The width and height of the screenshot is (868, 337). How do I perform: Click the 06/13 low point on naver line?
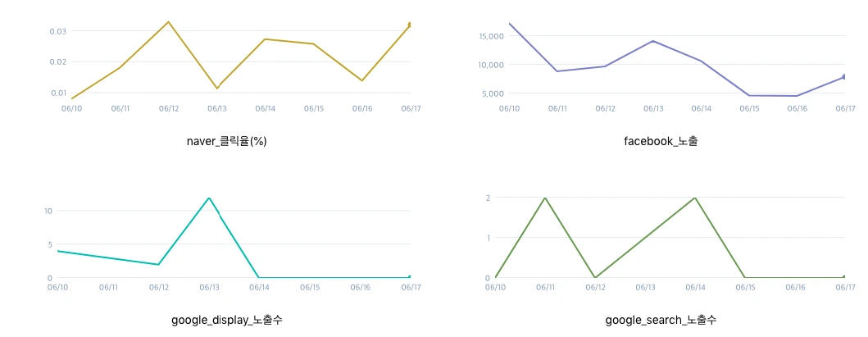tap(217, 88)
